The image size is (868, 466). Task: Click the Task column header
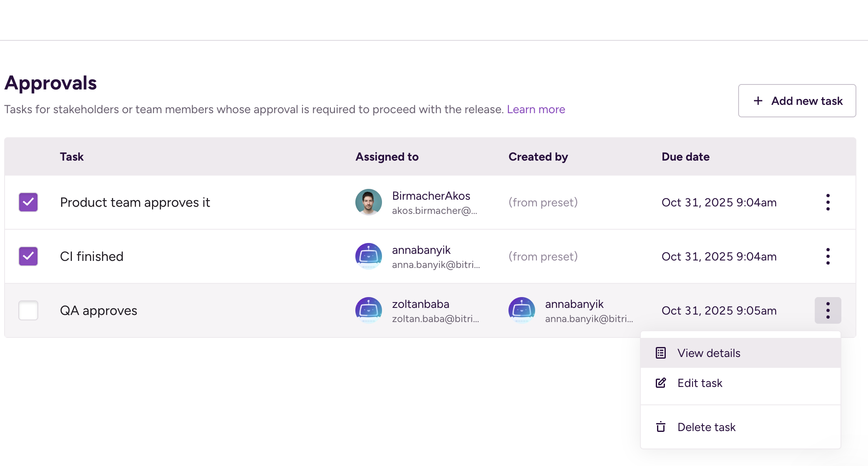pyautogui.click(x=72, y=156)
